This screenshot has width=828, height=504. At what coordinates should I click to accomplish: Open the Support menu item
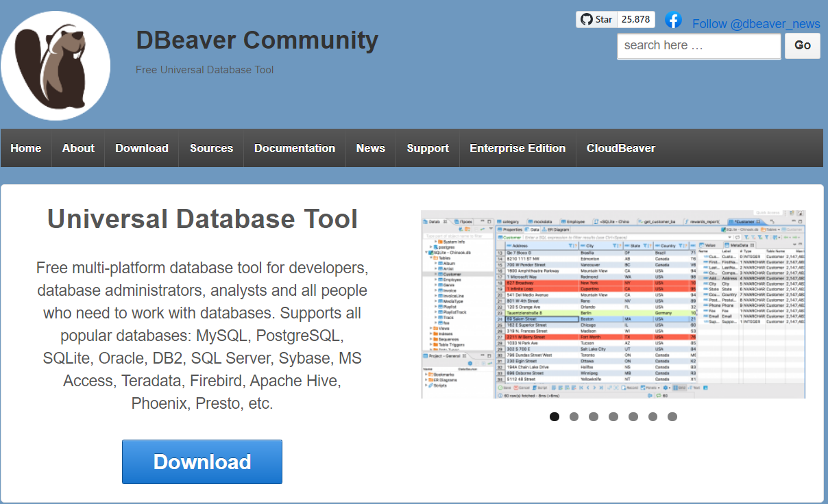click(428, 148)
